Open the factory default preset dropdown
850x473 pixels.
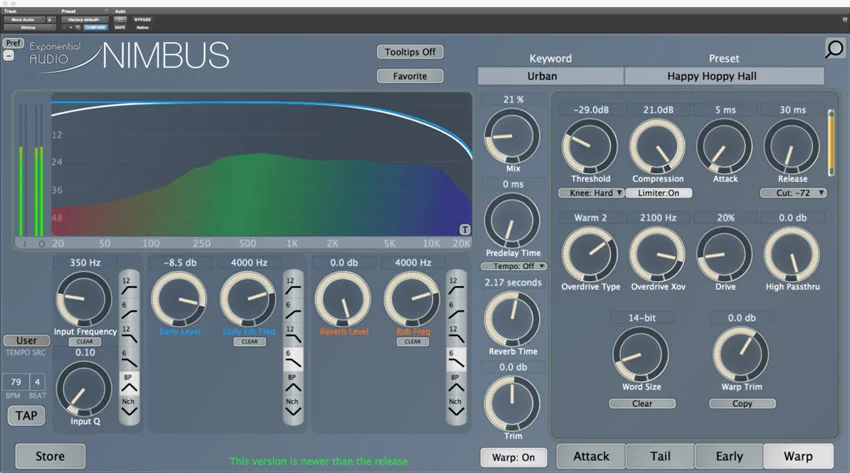coord(84,20)
